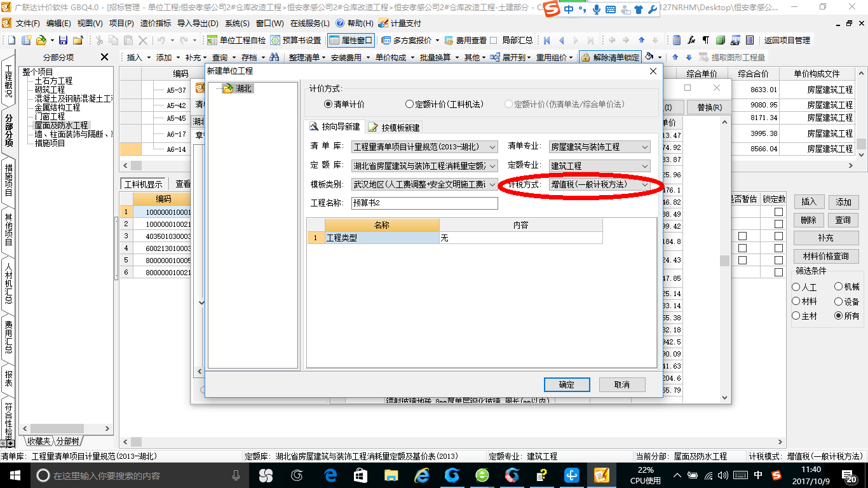Click 返回项目管理 in toolbar
The height and width of the screenshot is (488, 868).
(787, 40)
